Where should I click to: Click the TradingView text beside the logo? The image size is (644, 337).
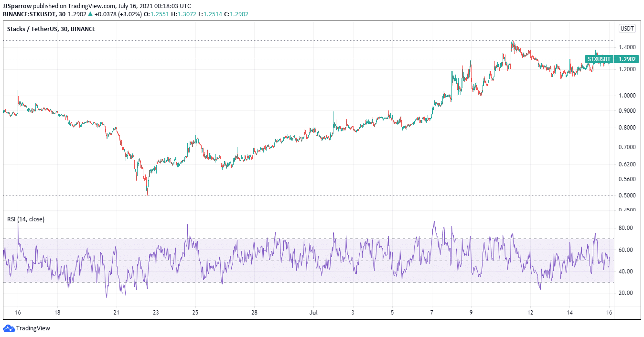click(x=33, y=328)
